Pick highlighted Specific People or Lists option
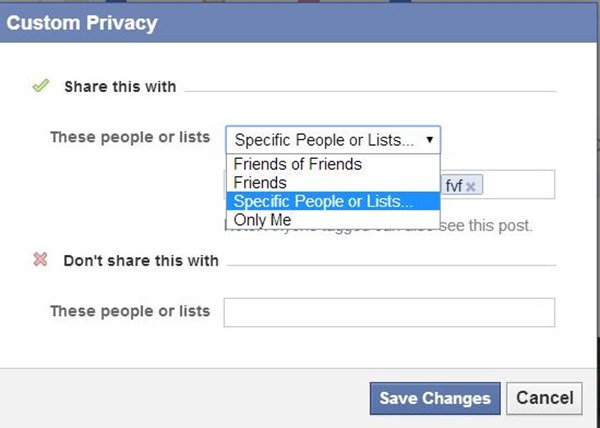 (x=322, y=201)
